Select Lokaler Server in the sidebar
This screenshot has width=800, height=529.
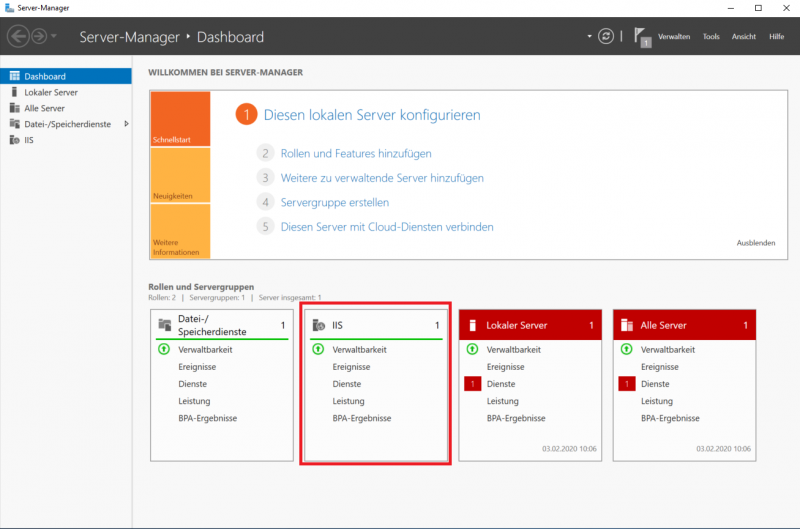point(51,92)
